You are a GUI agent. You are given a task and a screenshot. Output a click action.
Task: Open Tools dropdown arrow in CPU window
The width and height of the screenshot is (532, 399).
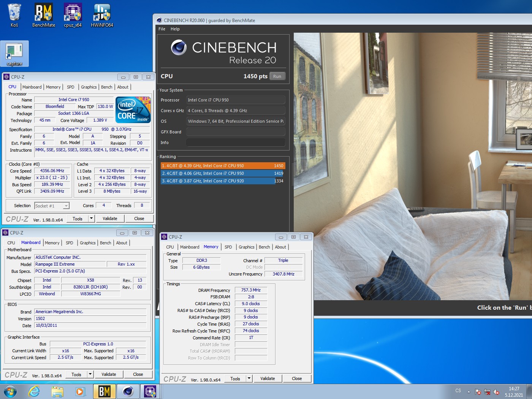click(91, 218)
